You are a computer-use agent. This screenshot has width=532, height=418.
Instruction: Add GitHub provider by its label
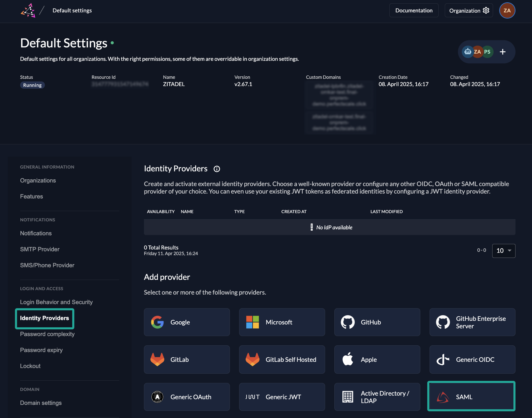(x=371, y=322)
